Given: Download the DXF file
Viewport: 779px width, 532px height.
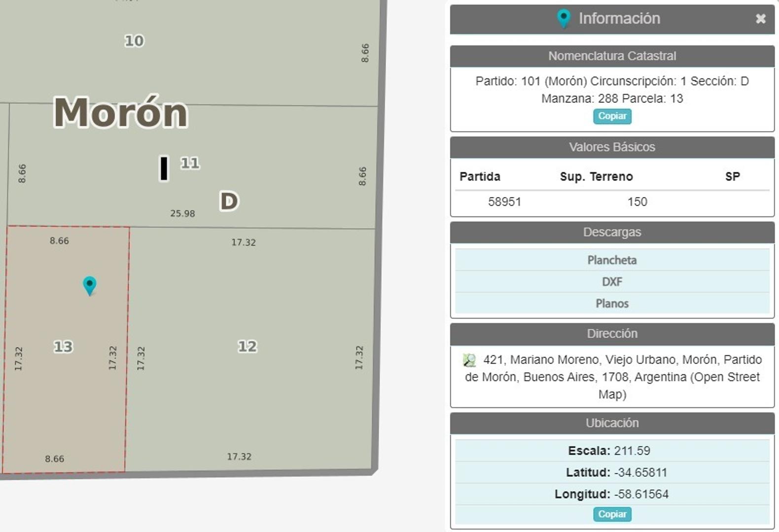Looking at the screenshot, I should tap(612, 282).
